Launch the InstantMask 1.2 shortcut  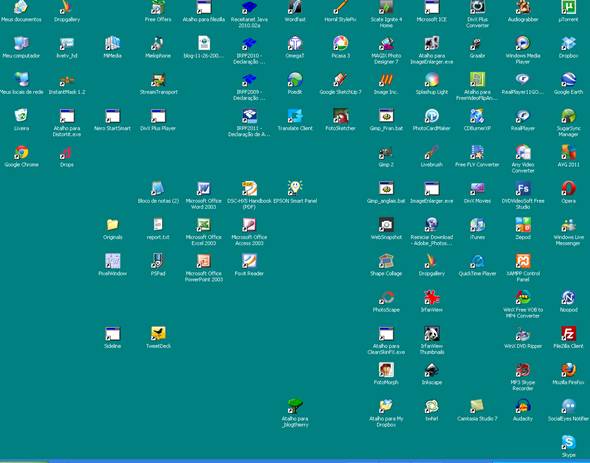pos(67,79)
